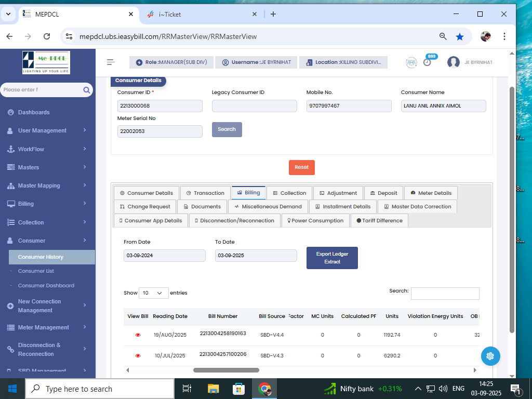The image size is (532, 399).
Task: Click the site information icon in address bar
Action: click(69, 36)
